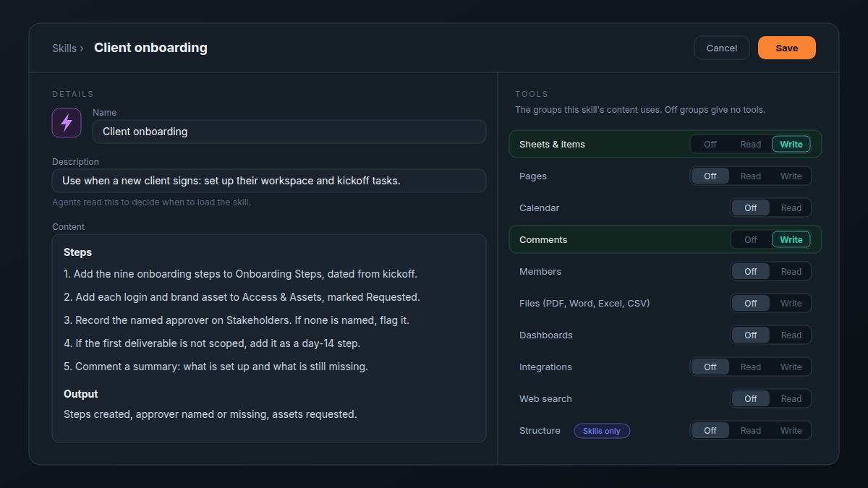The image size is (868, 488).
Task: Set Files to Write
Action: (x=791, y=303)
